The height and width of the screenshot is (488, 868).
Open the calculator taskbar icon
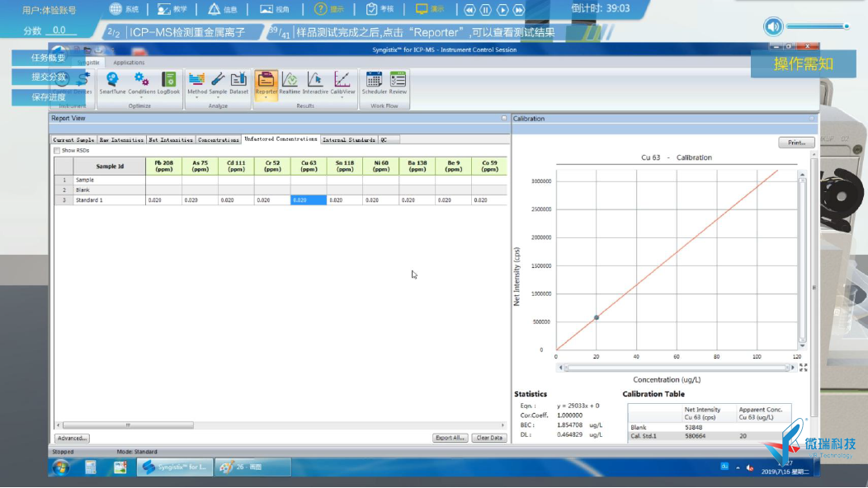pyautogui.click(x=91, y=467)
